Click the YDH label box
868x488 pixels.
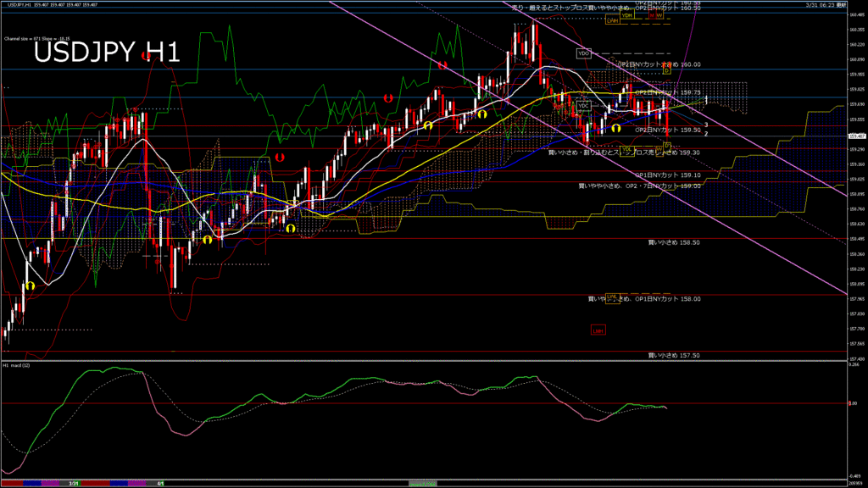click(626, 15)
